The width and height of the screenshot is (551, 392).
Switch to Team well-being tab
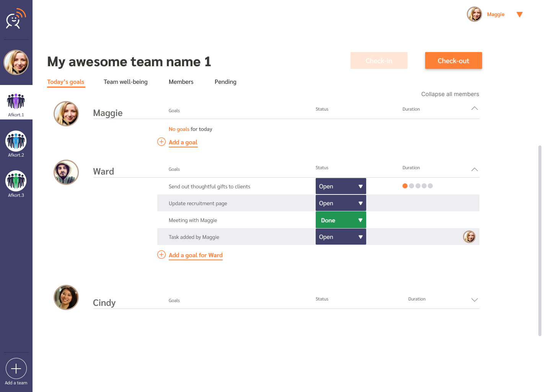(126, 82)
